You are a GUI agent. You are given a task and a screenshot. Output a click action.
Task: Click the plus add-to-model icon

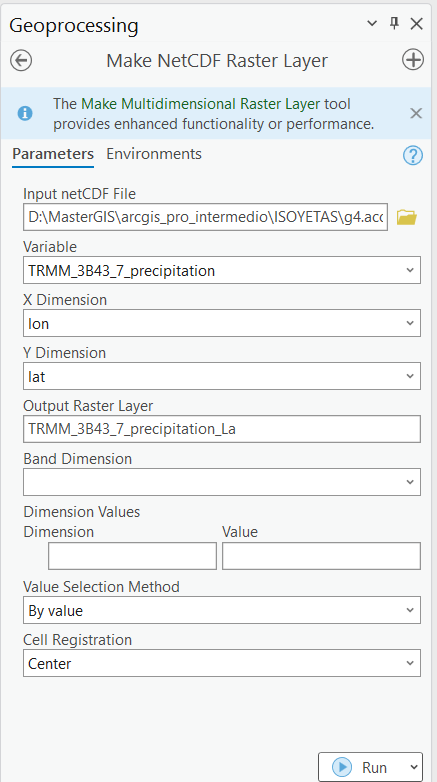[x=413, y=60]
